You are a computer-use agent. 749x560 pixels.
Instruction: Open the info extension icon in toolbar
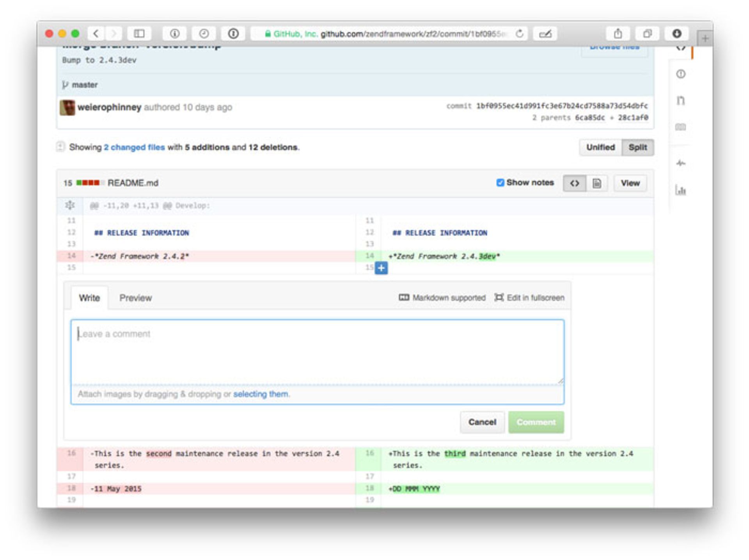click(x=174, y=34)
